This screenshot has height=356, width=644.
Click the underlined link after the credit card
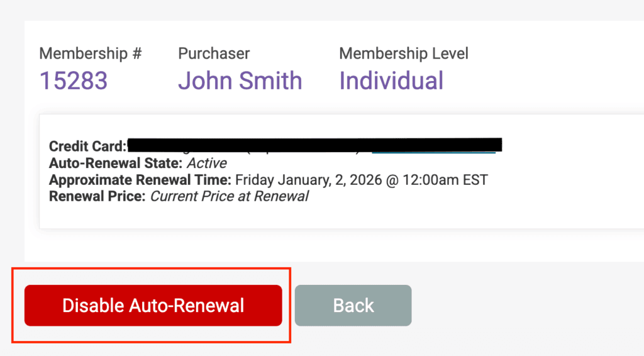pos(433,151)
